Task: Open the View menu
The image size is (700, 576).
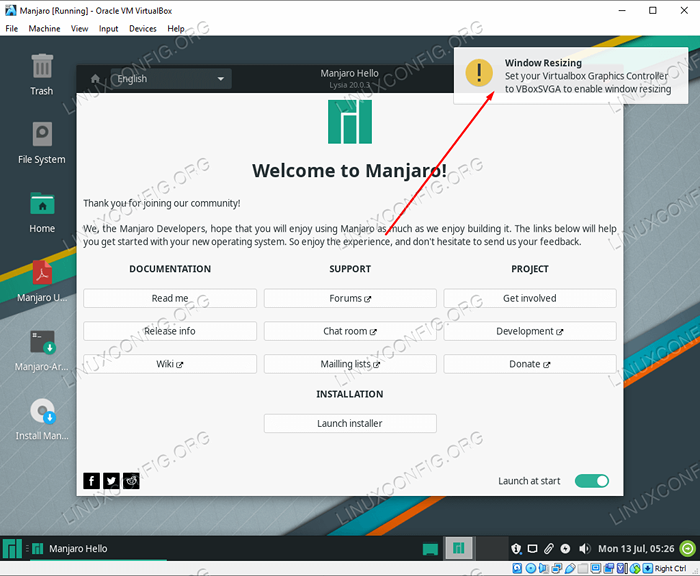Action: click(79, 29)
